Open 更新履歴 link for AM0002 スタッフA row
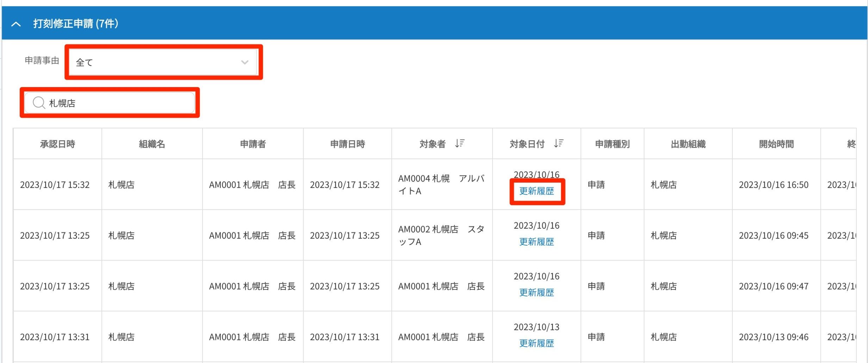 [x=537, y=242]
